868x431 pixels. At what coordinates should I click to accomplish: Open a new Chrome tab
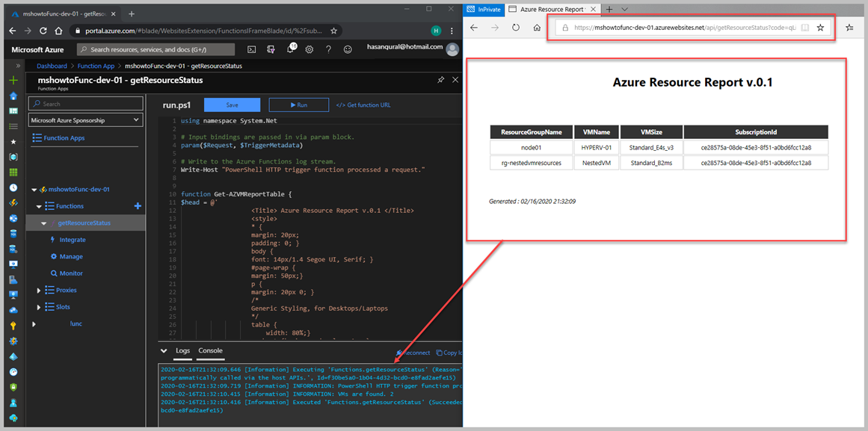coord(131,14)
